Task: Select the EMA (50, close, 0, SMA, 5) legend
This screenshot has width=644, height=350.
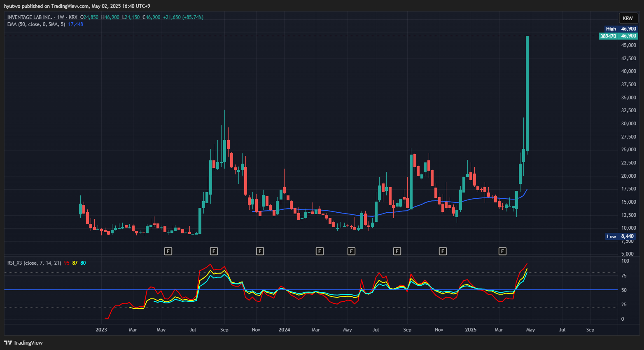Action: pos(36,24)
